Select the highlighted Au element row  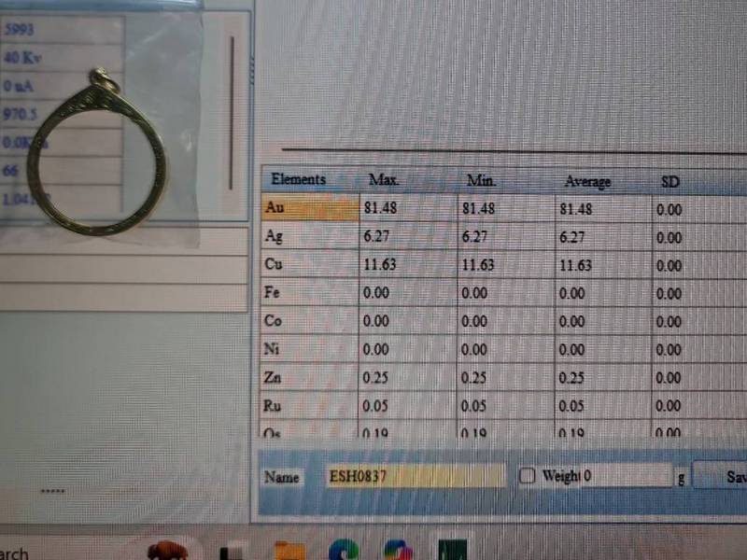tap(309, 209)
